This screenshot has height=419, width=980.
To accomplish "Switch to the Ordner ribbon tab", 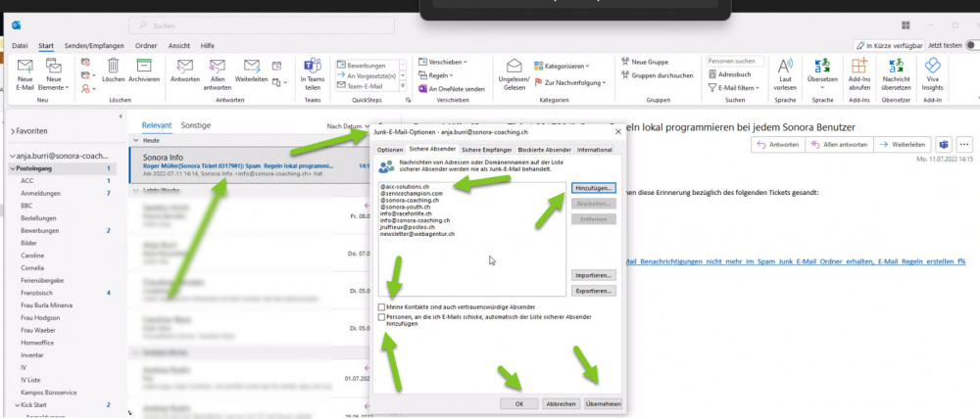I will pyautogui.click(x=146, y=46).
